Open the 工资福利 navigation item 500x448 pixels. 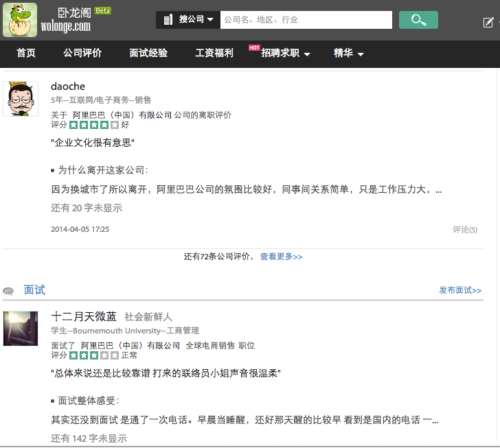point(214,54)
